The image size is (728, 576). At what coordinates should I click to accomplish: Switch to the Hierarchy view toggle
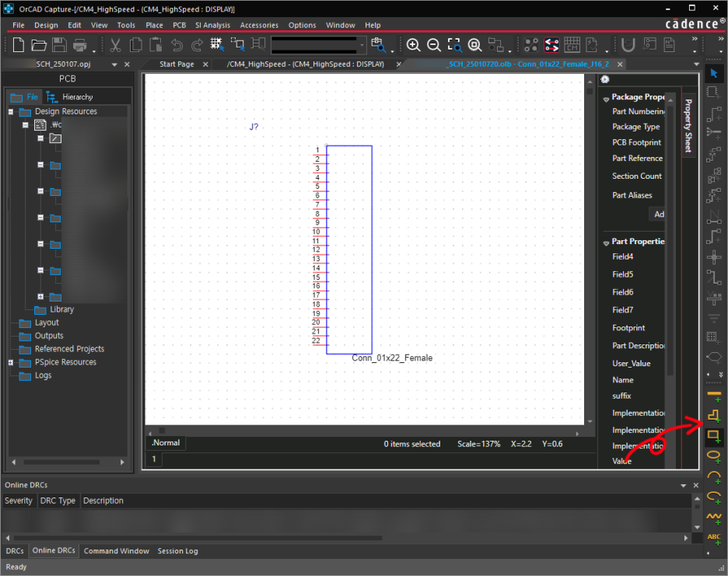70,97
